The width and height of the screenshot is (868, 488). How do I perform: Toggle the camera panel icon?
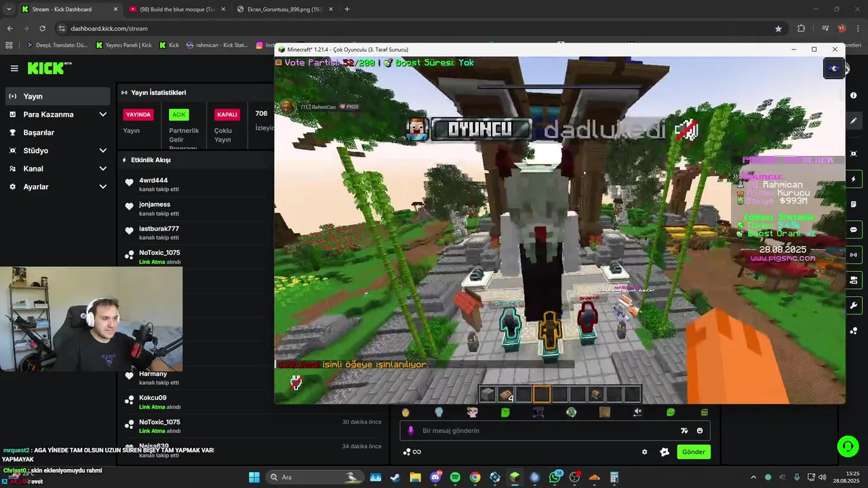853,280
